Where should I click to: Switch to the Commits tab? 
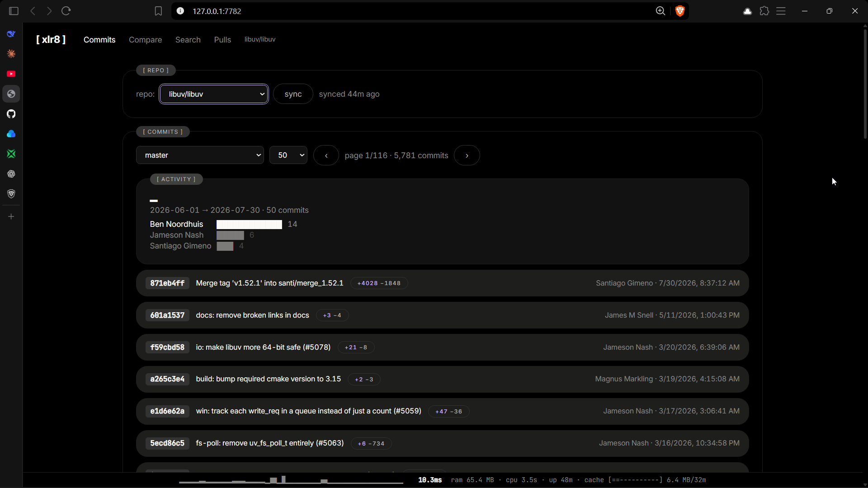[x=99, y=40]
